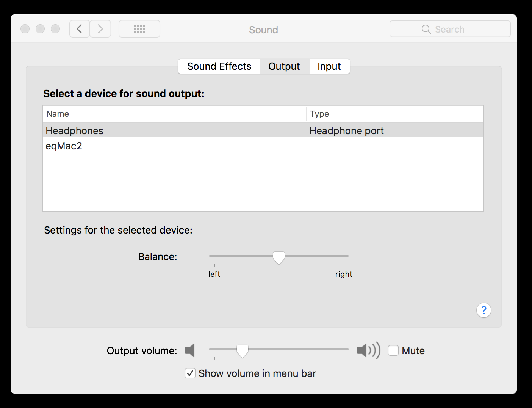
Task: Click the Output volume slider knob
Action: (x=243, y=351)
